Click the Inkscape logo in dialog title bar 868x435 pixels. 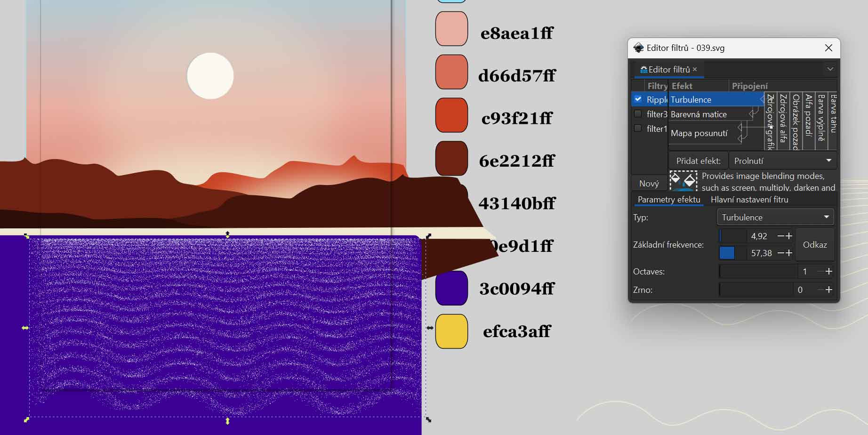click(x=638, y=48)
